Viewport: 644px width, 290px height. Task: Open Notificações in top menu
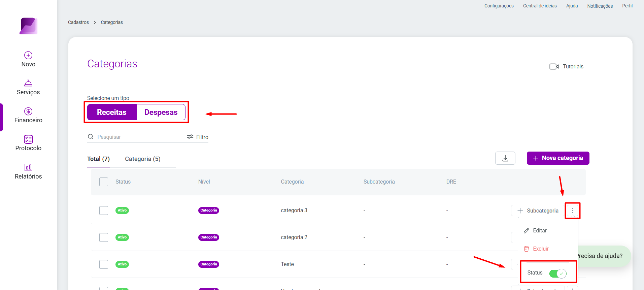pos(600,6)
